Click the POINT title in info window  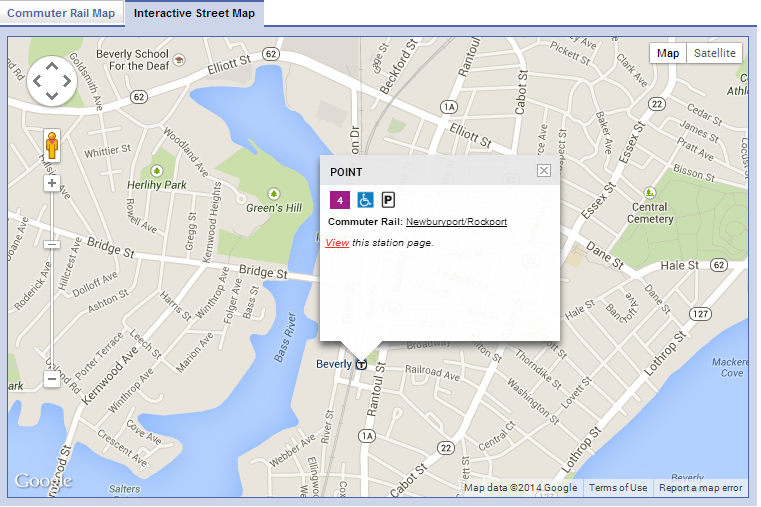pos(346,172)
